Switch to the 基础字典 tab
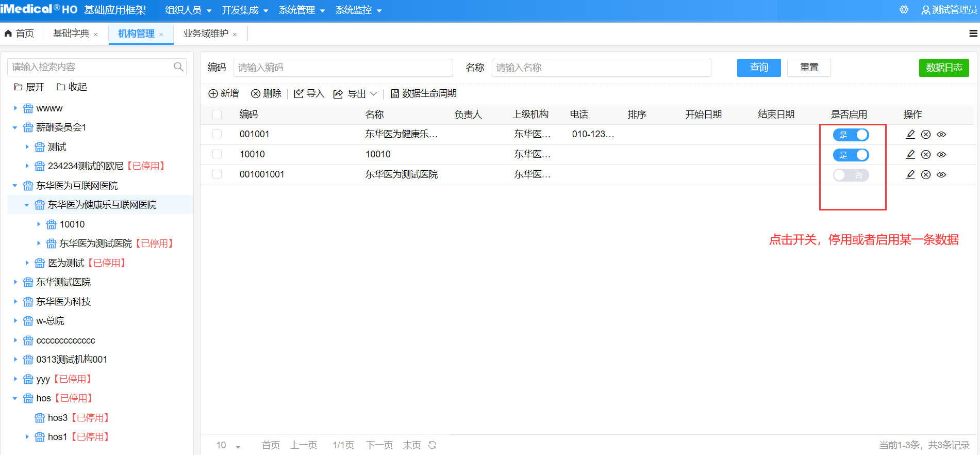This screenshot has height=455, width=980. point(71,34)
